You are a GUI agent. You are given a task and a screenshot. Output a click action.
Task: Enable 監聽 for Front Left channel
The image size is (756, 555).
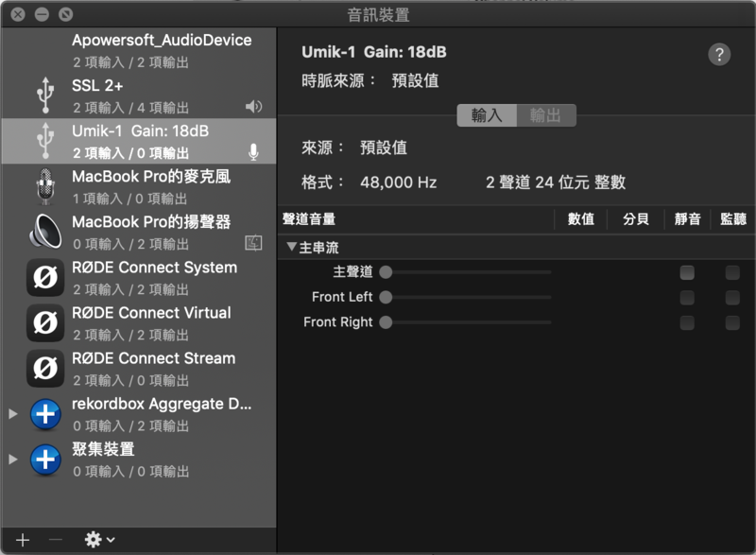(x=732, y=298)
